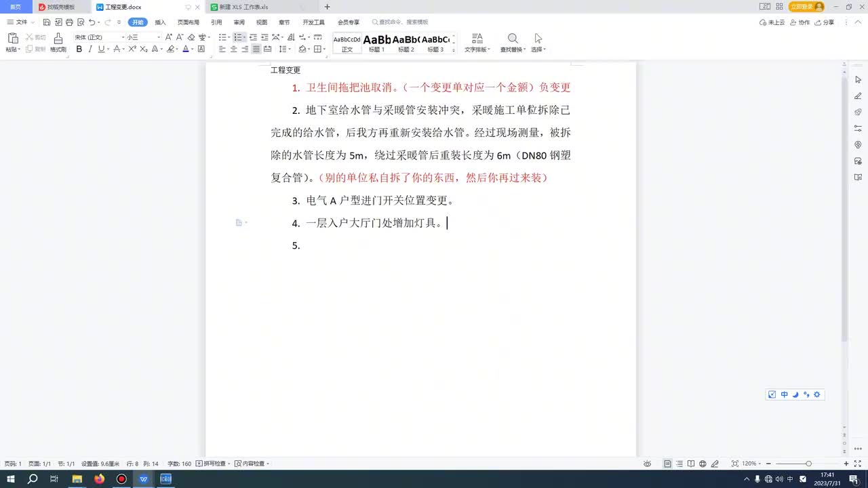Screen dimensions: 868x488
Task: Click the red record app in taskbar
Action: 121,479
